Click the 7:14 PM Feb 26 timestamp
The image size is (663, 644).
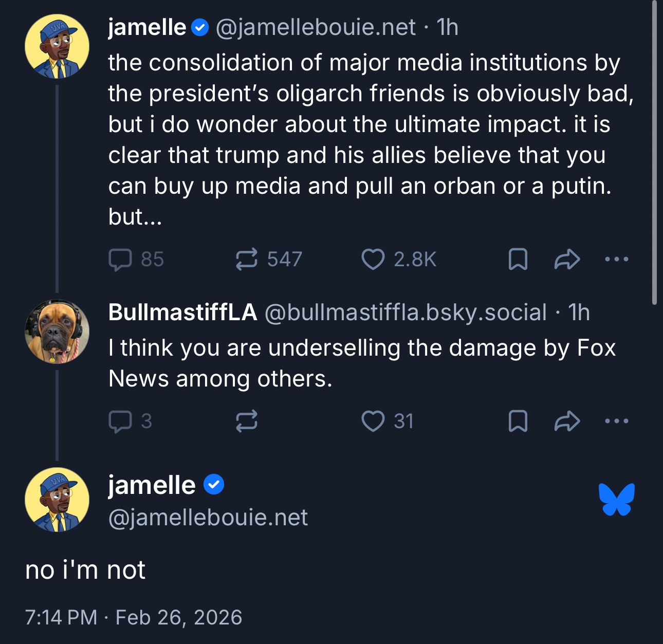pos(134,617)
